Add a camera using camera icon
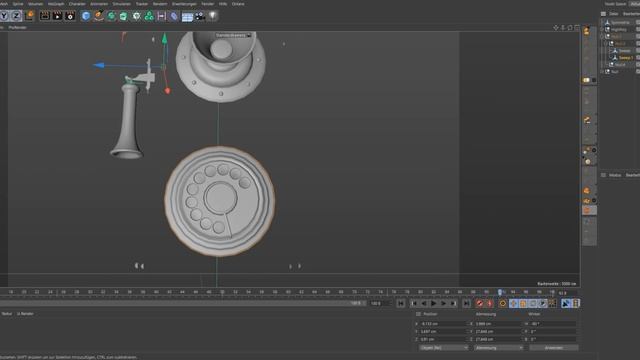 (200, 16)
